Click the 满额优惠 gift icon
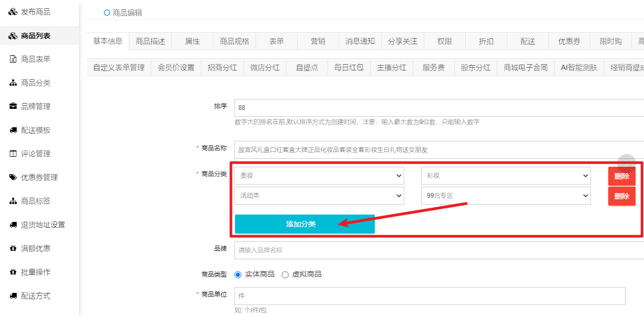 [x=13, y=249]
